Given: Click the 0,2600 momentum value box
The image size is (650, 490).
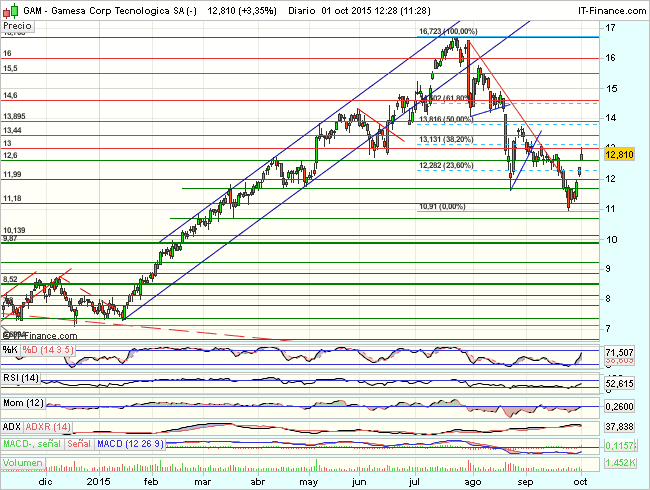Looking at the screenshot, I should (619, 407).
